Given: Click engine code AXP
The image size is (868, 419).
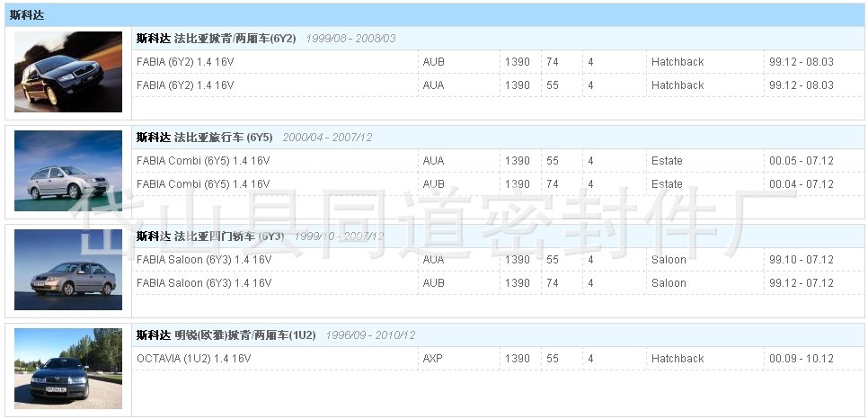Looking at the screenshot, I should (433, 359).
